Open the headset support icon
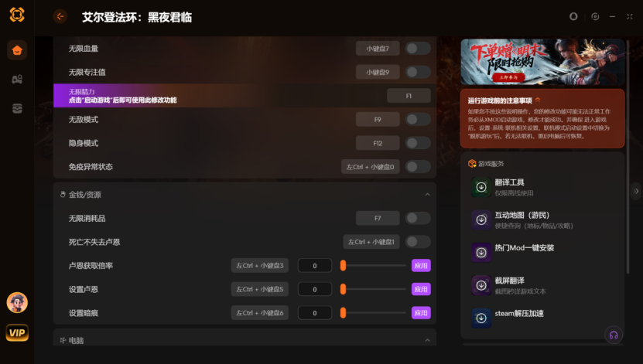 614,335
